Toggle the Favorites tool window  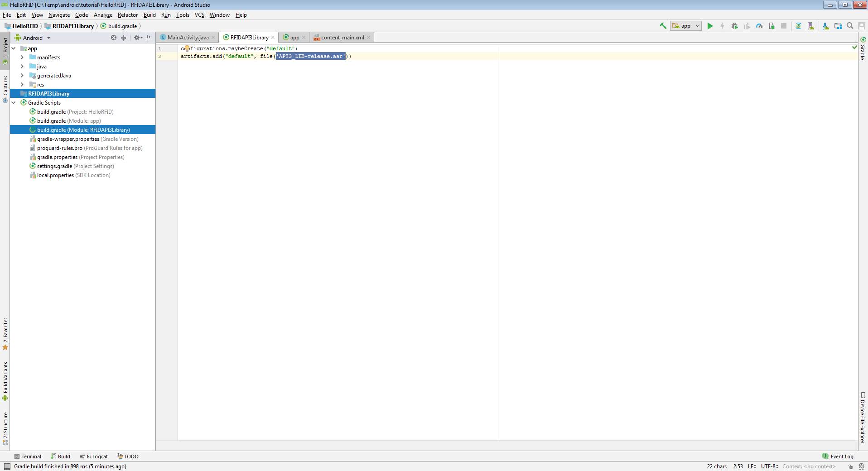pos(5,334)
